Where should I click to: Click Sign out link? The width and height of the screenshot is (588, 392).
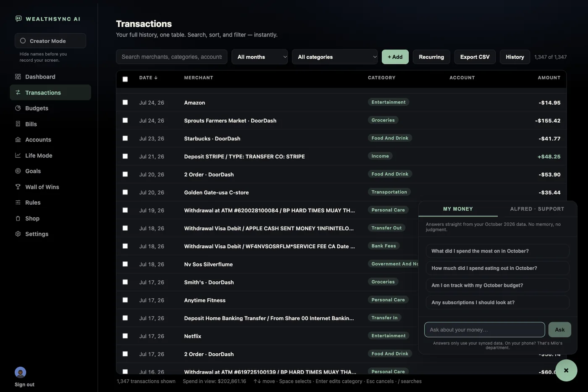click(x=24, y=384)
